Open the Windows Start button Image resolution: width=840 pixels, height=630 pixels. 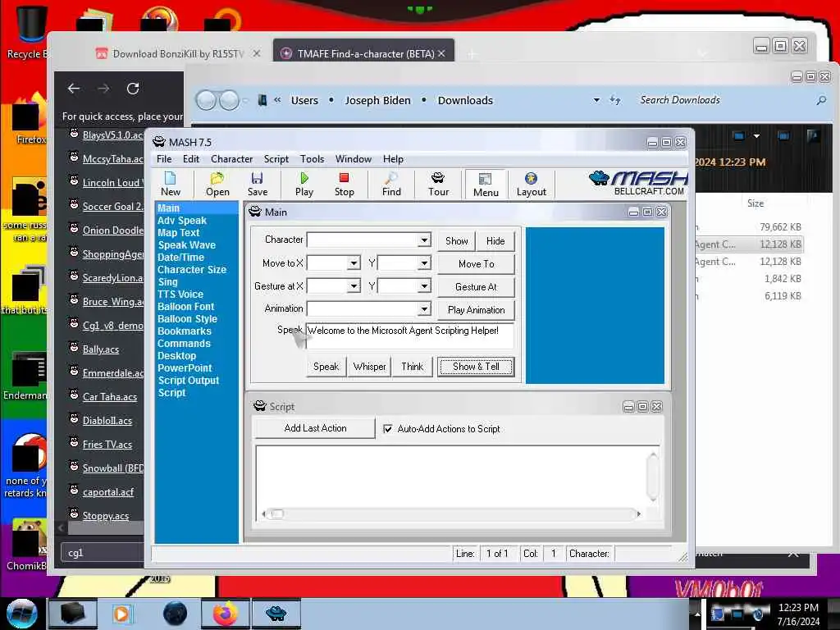click(21, 614)
